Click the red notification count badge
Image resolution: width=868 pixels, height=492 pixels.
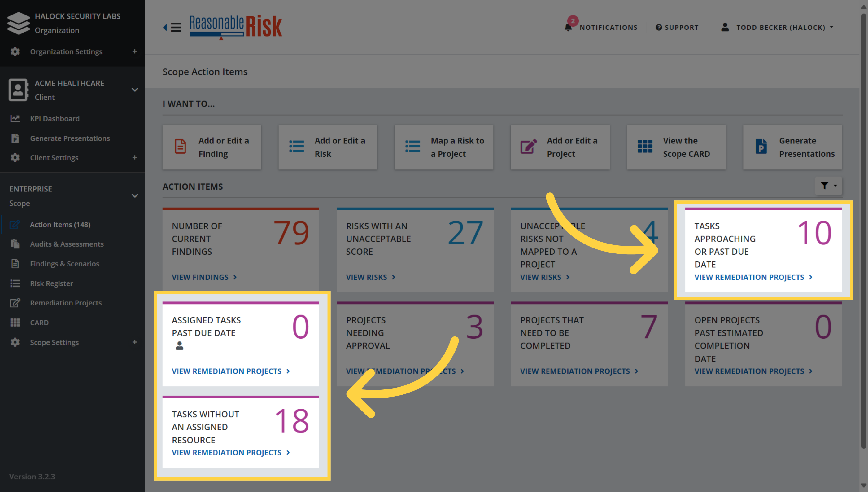[x=573, y=21]
